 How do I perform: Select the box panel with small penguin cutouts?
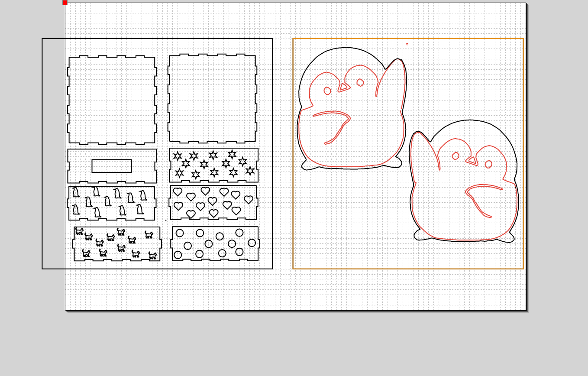click(x=112, y=203)
